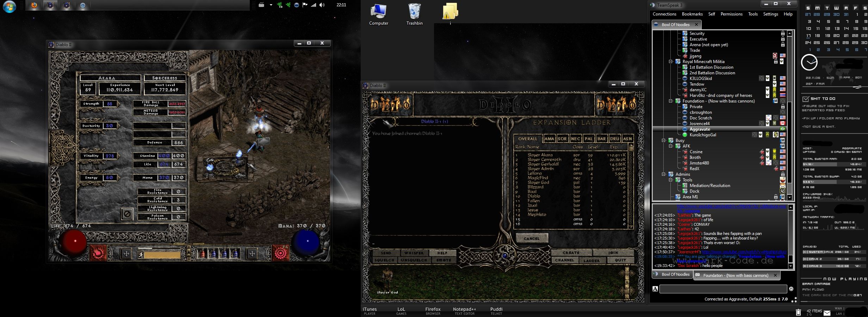Toggle the run/walk icon in Diablo II
Screen dimensions: 868x317
click(x=141, y=255)
